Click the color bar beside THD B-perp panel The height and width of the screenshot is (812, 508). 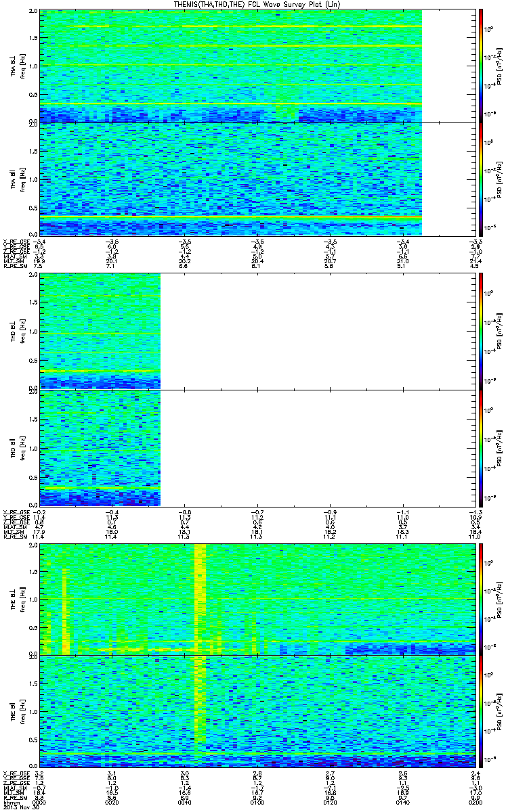coord(481,330)
